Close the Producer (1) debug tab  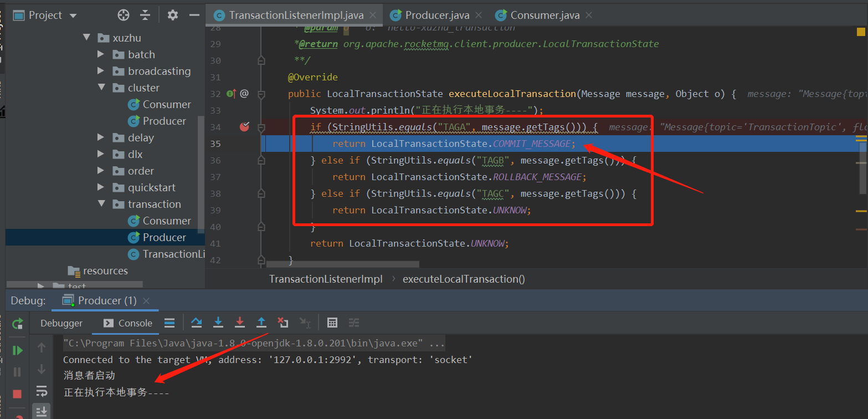[146, 301]
